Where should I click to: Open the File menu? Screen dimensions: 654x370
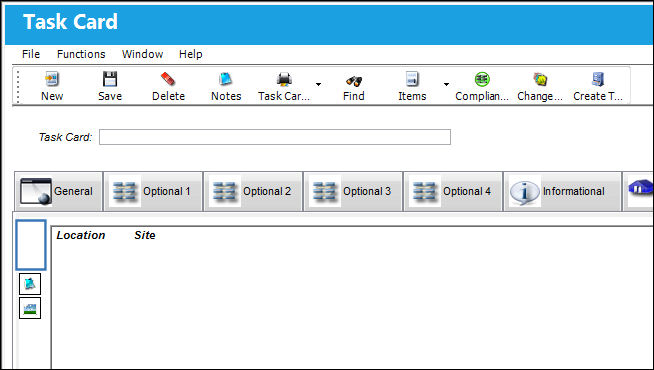pos(31,54)
